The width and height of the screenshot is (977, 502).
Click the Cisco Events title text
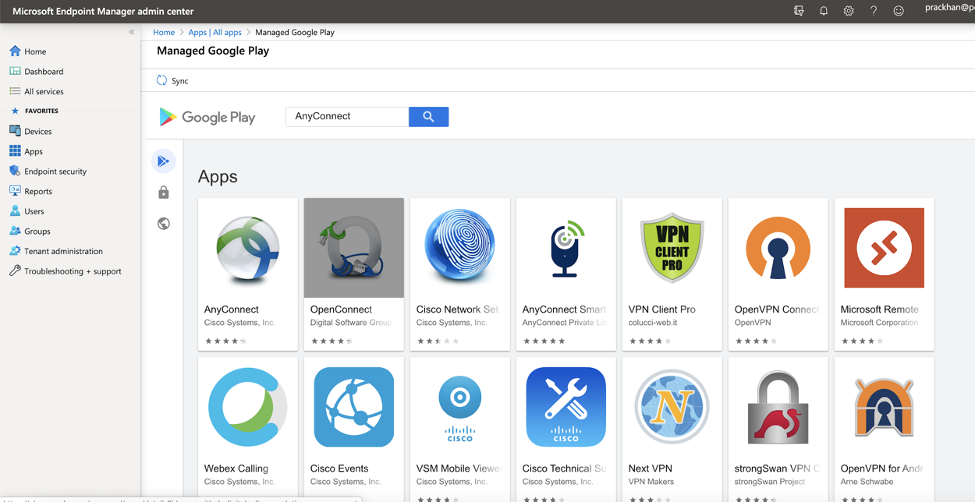[339, 468]
